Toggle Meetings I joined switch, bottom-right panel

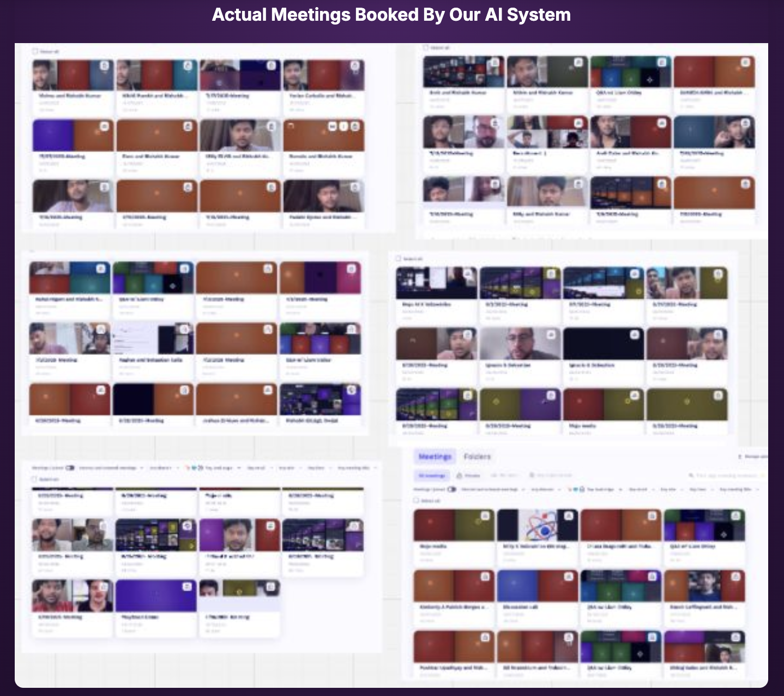point(451,489)
